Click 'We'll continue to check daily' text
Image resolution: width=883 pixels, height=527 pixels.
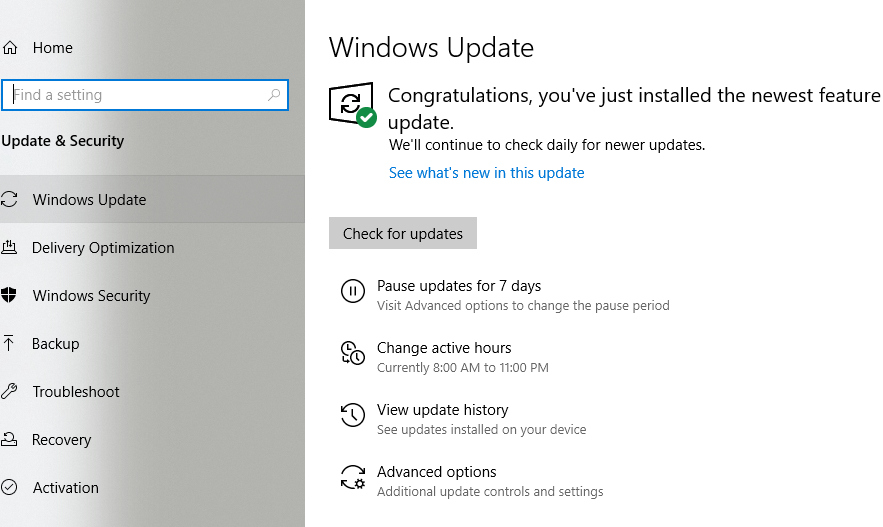point(547,145)
